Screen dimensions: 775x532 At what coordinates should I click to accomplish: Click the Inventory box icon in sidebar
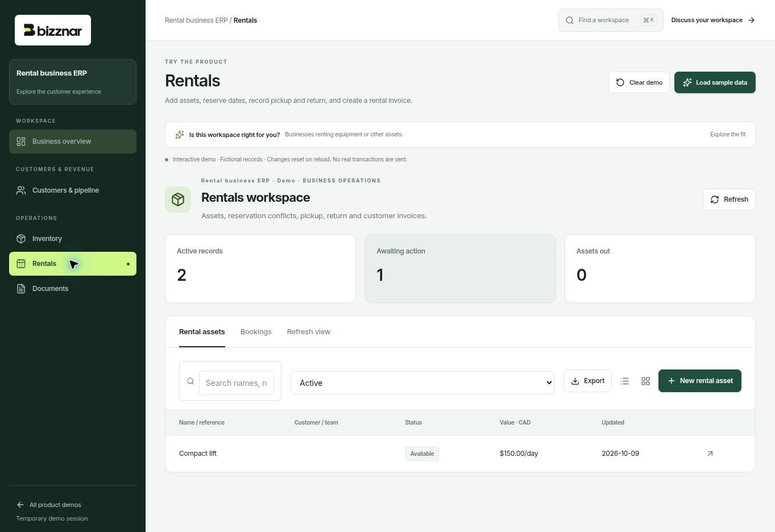(x=21, y=239)
